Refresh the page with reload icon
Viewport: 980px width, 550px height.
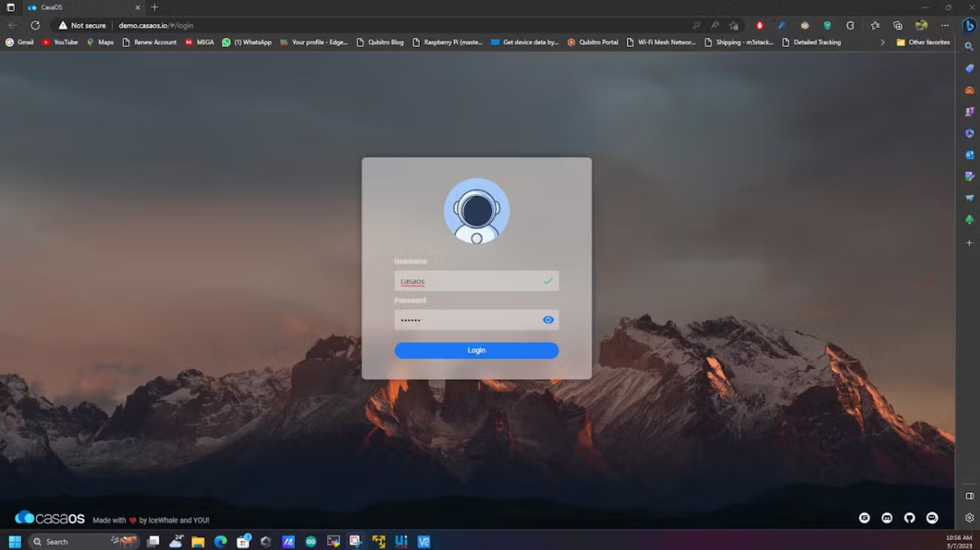(x=35, y=25)
